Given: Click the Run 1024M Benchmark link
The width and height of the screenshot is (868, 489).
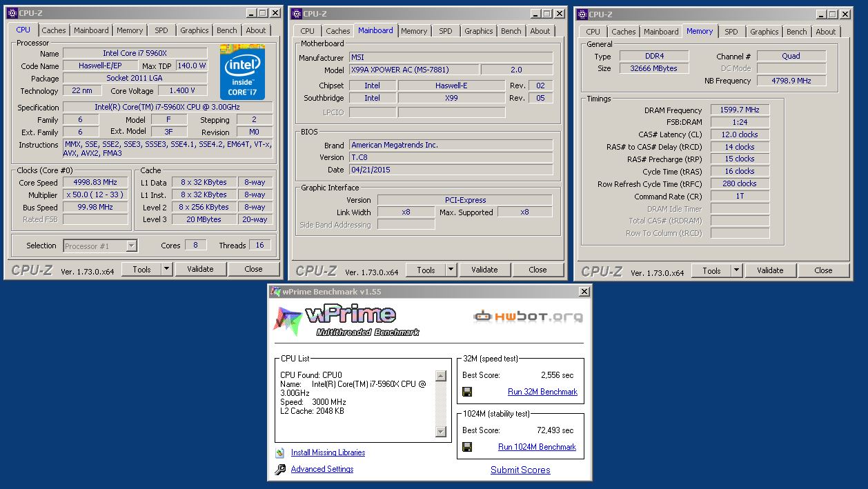Looking at the screenshot, I should click(x=537, y=447).
